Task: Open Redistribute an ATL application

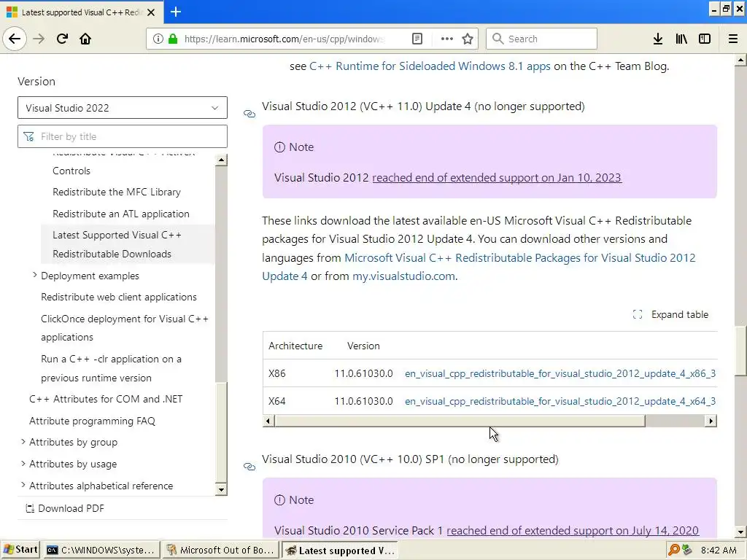Action: pyautogui.click(x=121, y=214)
